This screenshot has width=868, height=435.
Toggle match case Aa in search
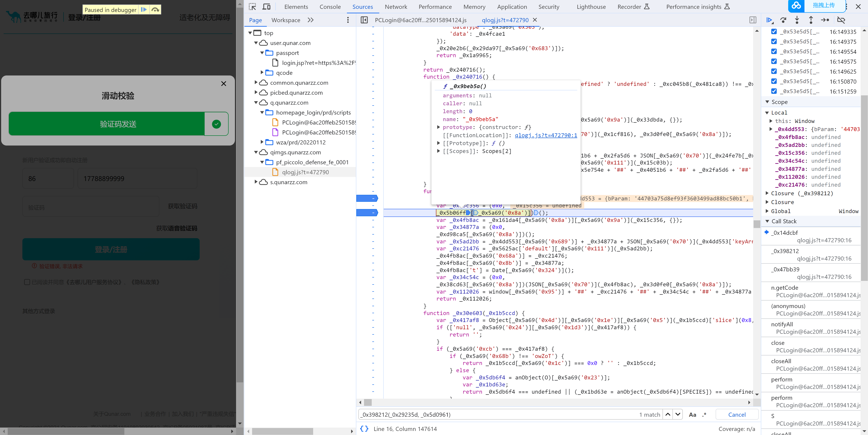point(693,414)
